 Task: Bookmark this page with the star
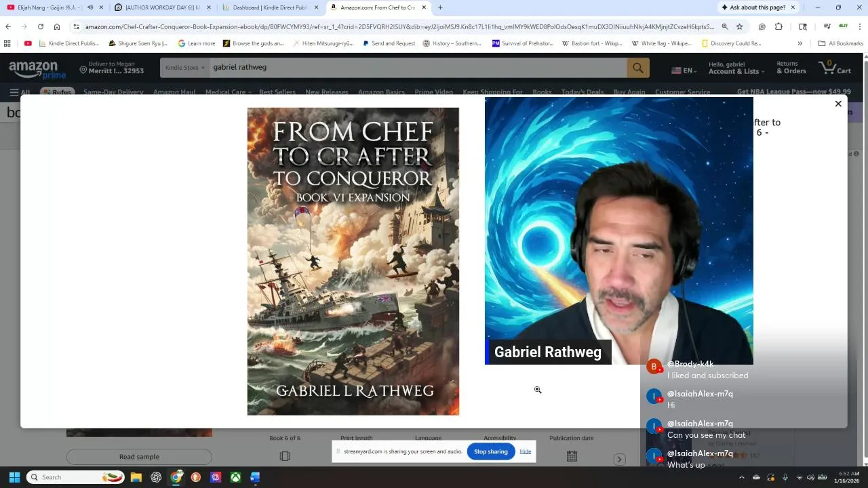click(739, 26)
